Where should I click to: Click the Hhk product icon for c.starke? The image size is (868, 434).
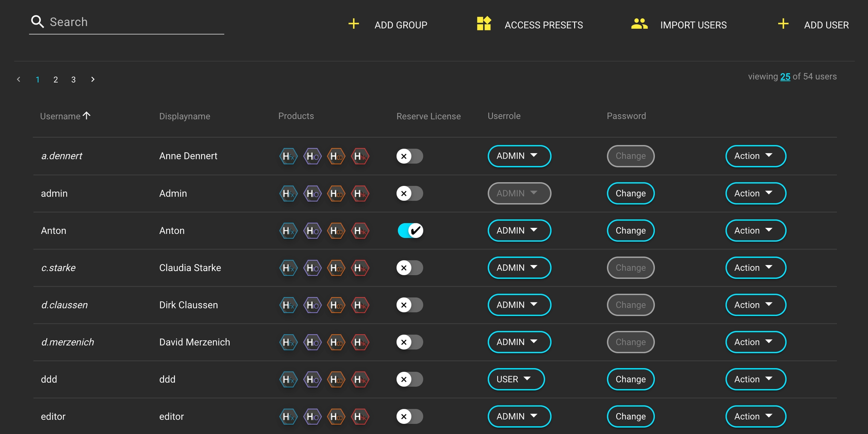pyautogui.click(x=360, y=268)
